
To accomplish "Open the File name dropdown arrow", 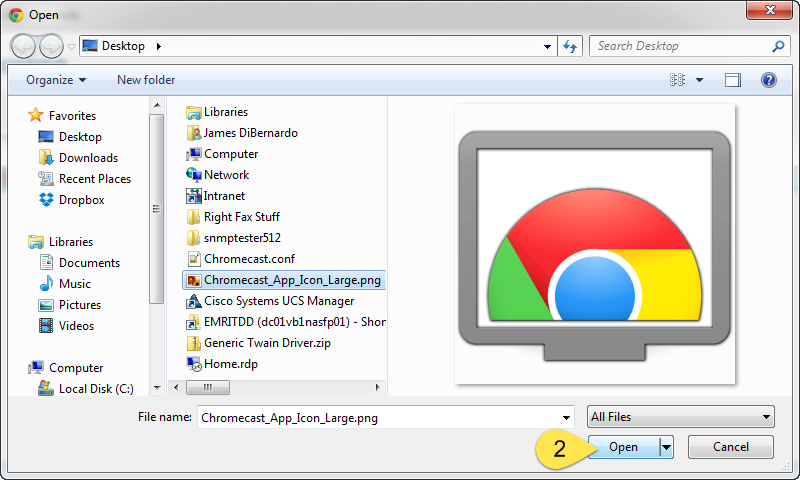I will [x=566, y=418].
